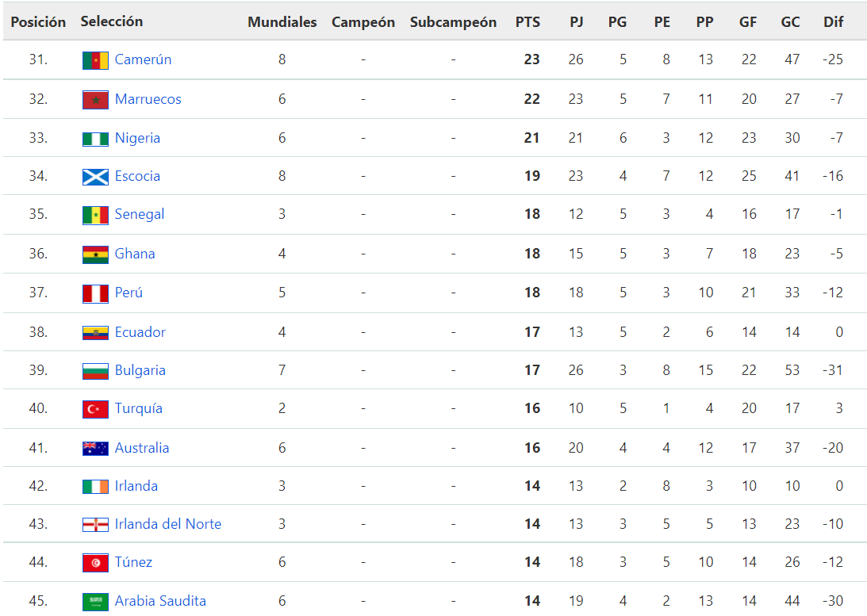Open the Senegal team link

[x=140, y=214]
